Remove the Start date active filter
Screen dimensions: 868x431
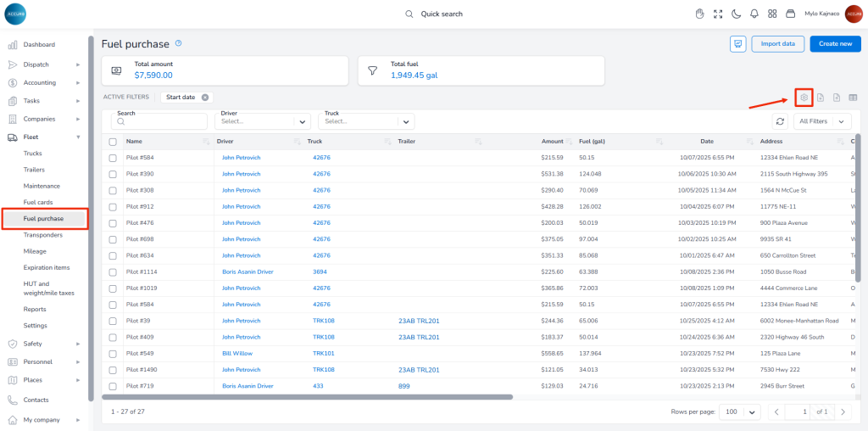tap(205, 98)
